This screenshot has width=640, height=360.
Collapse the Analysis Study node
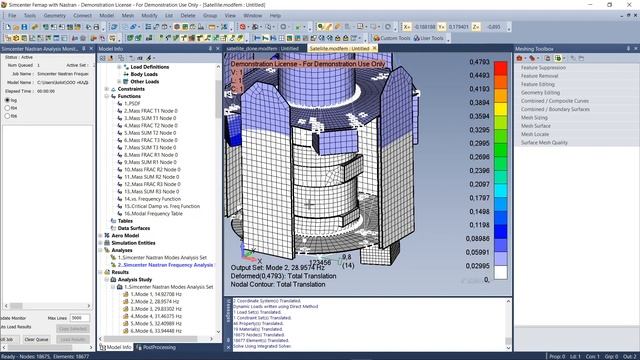[107, 280]
